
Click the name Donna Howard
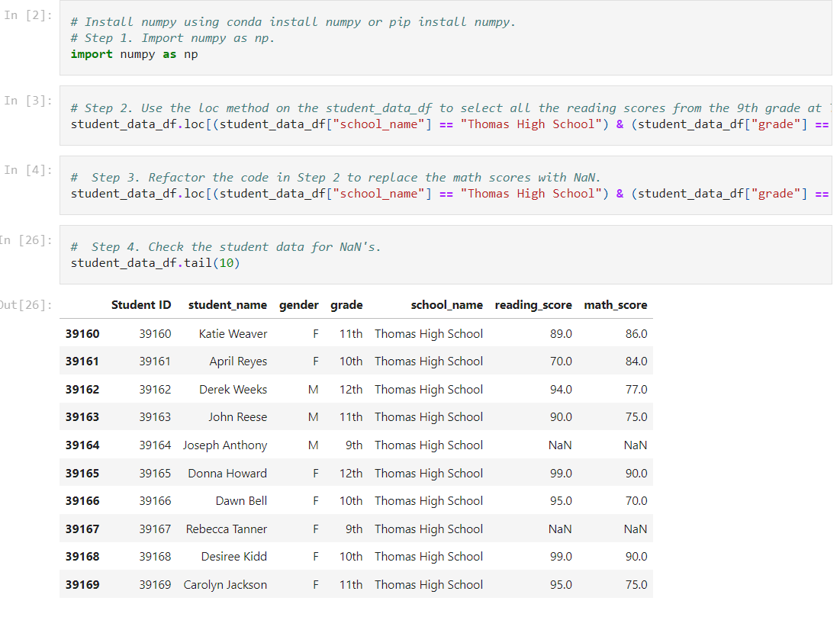tap(227, 474)
